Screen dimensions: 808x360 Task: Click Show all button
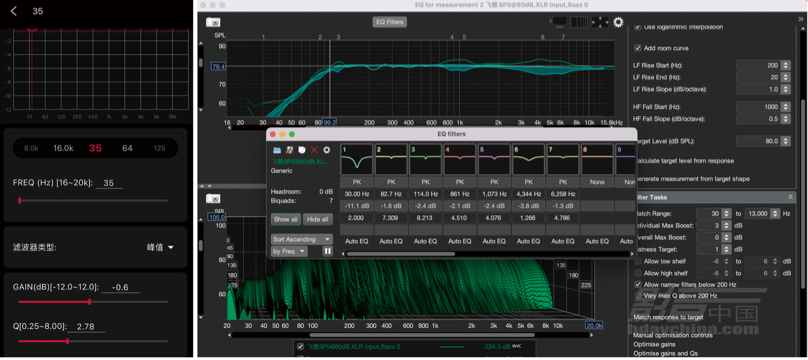pos(286,219)
